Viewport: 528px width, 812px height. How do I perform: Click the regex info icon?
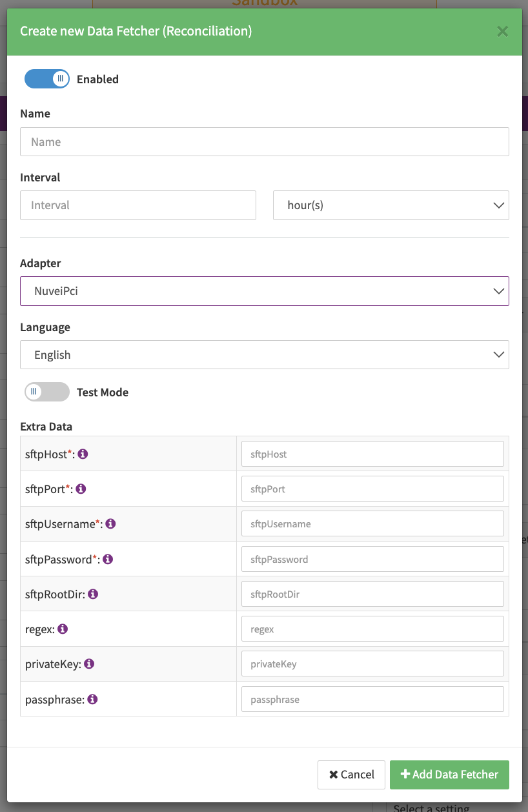(63, 629)
